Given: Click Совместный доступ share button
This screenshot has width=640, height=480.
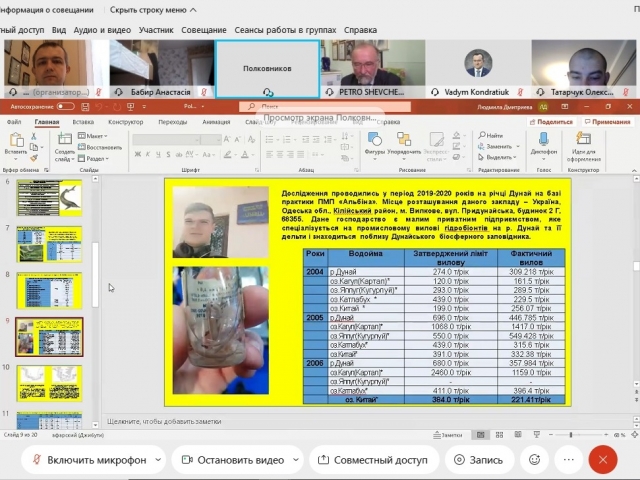Looking at the screenshot, I should [373, 460].
